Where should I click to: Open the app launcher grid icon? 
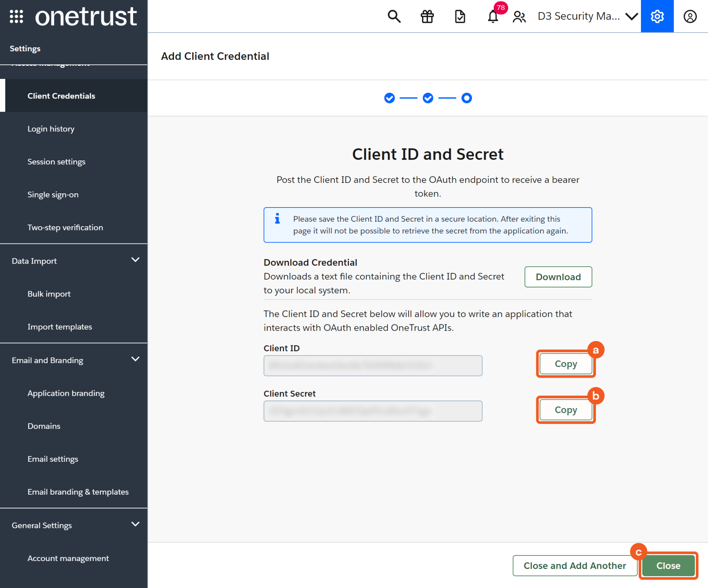pos(16,16)
